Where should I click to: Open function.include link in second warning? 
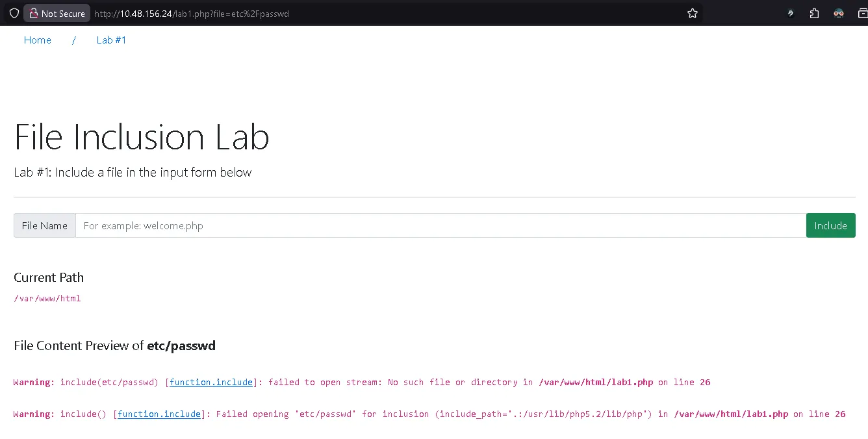(x=159, y=414)
